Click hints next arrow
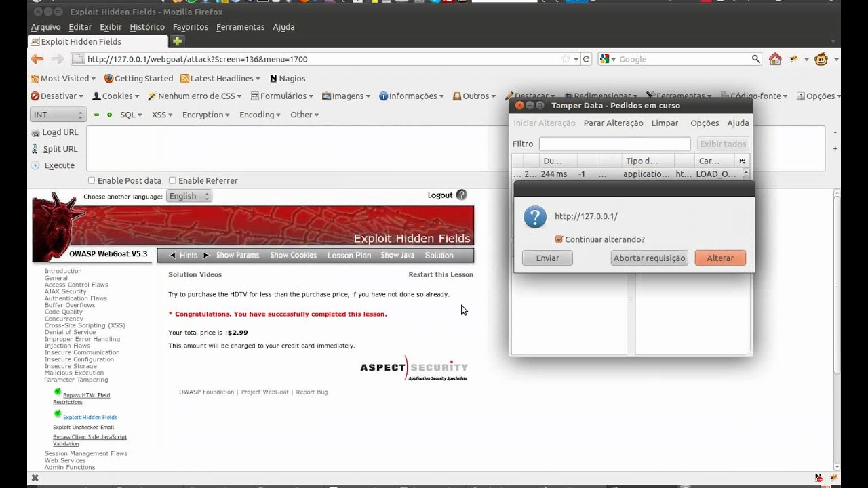The image size is (868, 488). 206,256
